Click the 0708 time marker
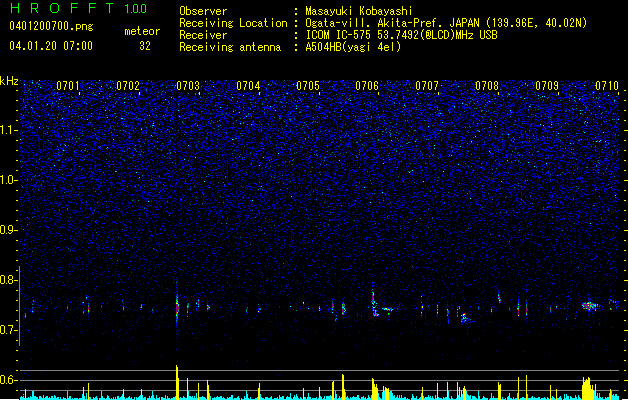The height and width of the screenshot is (400, 629). tap(487, 86)
